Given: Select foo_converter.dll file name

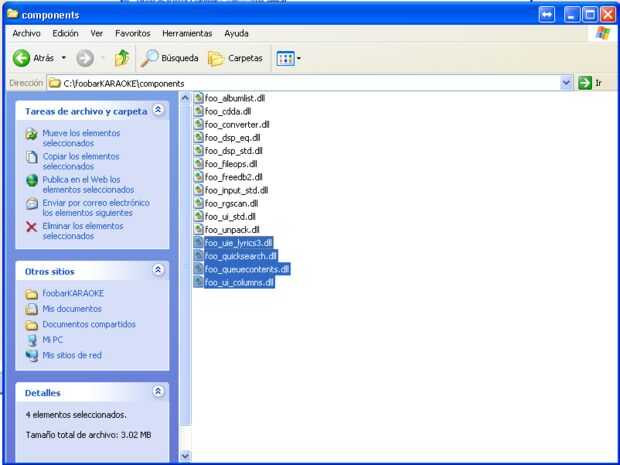Looking at the screenshot, I should coord(237,125).
